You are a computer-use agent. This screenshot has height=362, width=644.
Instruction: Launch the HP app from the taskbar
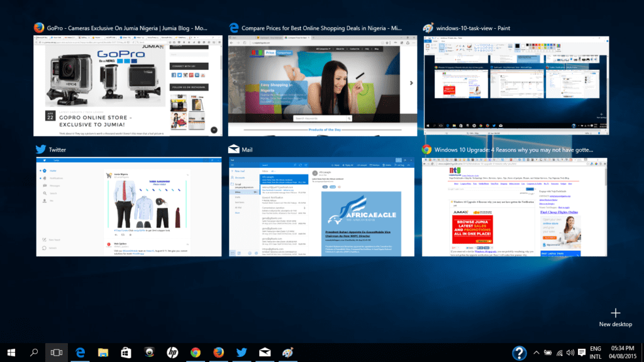point(172,353)
